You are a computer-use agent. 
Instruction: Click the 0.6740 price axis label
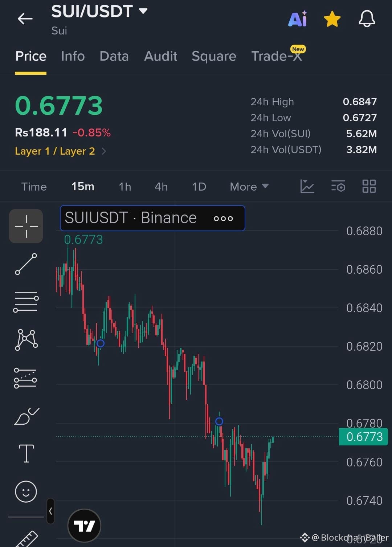pos(364,501)
